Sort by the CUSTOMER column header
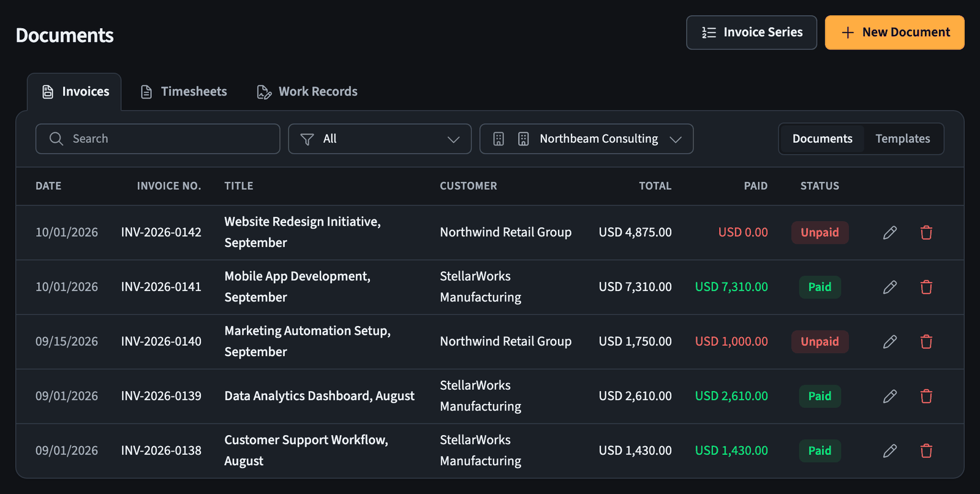Image resolution: width=980 pixels, height=494 pixels. click(469, 186)
